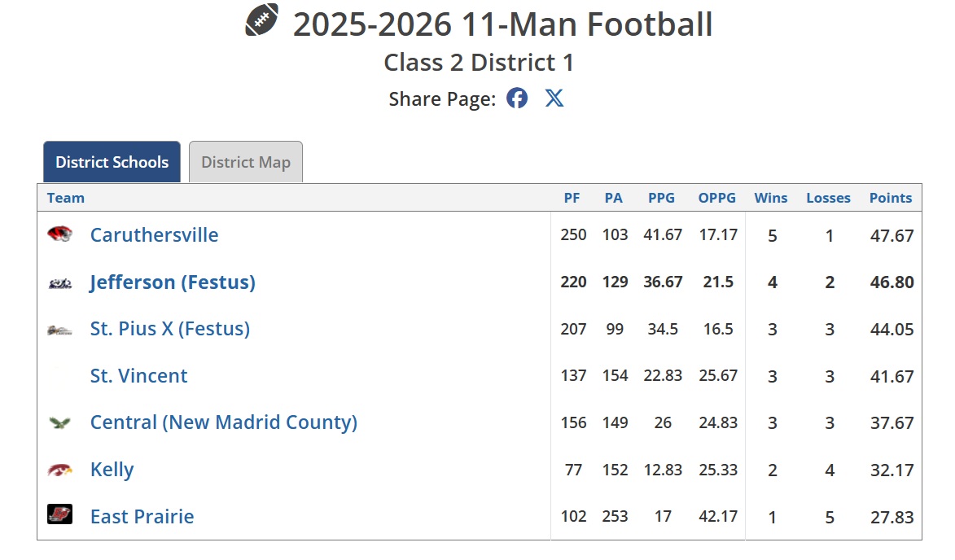Click the Team column header
Screen dimensions: 955x560
click(x=66, y=198)
